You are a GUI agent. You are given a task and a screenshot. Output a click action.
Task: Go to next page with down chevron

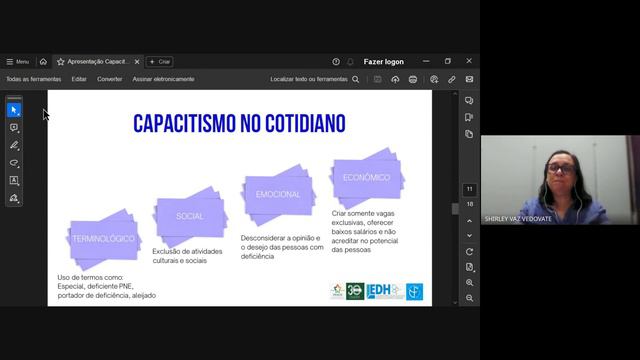469,236
